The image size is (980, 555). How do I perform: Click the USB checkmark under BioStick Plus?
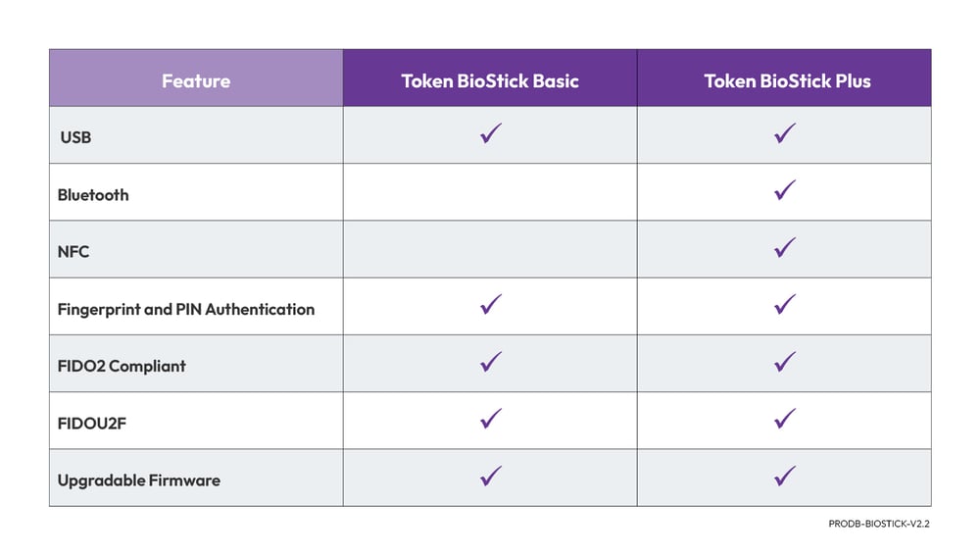coord(784,134)
